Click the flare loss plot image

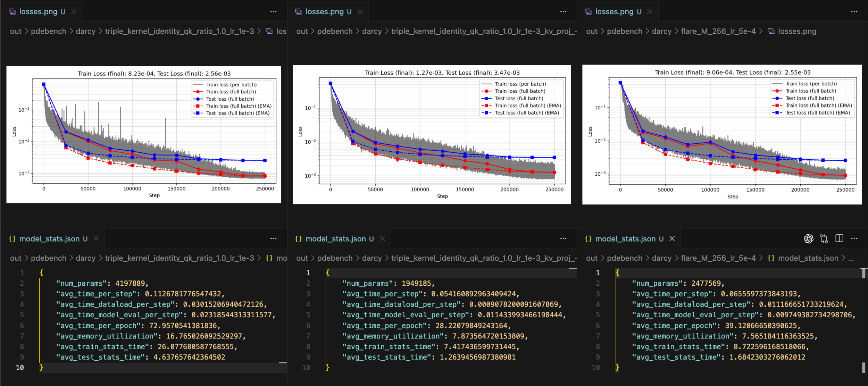(721, 135)
